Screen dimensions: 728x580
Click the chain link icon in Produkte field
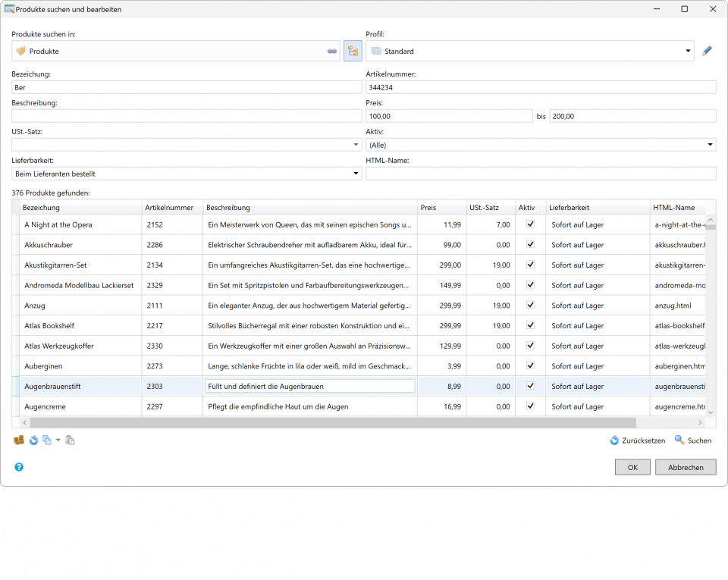click(x=331, y=52)
